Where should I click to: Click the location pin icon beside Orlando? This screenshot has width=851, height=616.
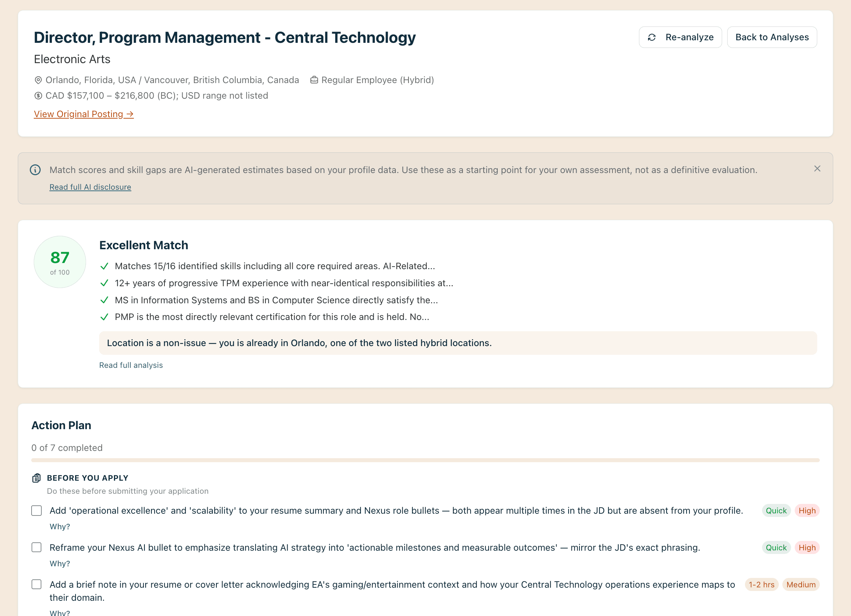pos(38,80)
